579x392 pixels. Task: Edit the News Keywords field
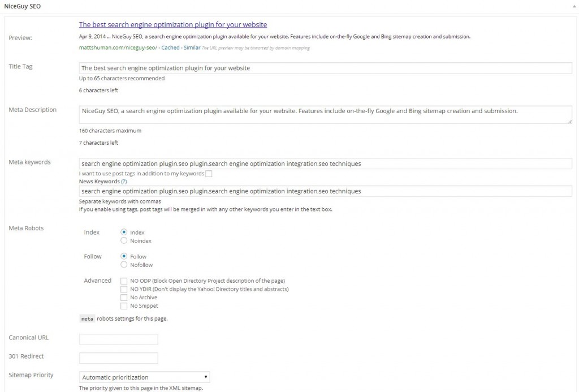click(x=325, y=191)
